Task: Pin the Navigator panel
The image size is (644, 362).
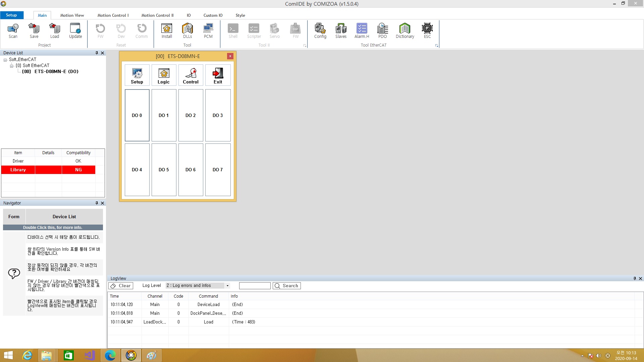Action: pos(97,203)
